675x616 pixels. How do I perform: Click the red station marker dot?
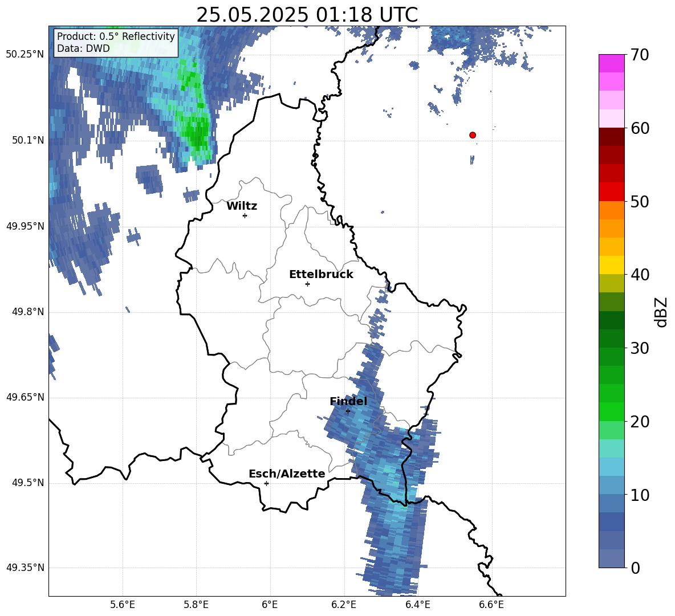click(472, 135)
